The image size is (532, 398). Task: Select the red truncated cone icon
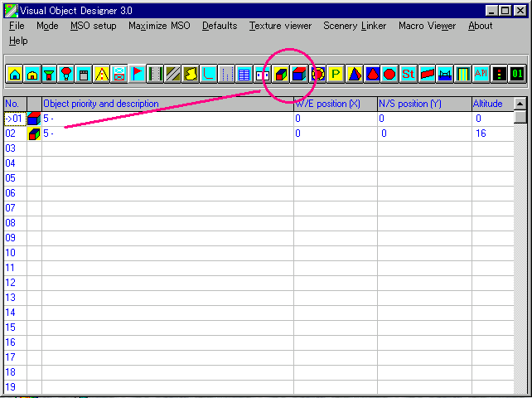(x=372, y=74)
